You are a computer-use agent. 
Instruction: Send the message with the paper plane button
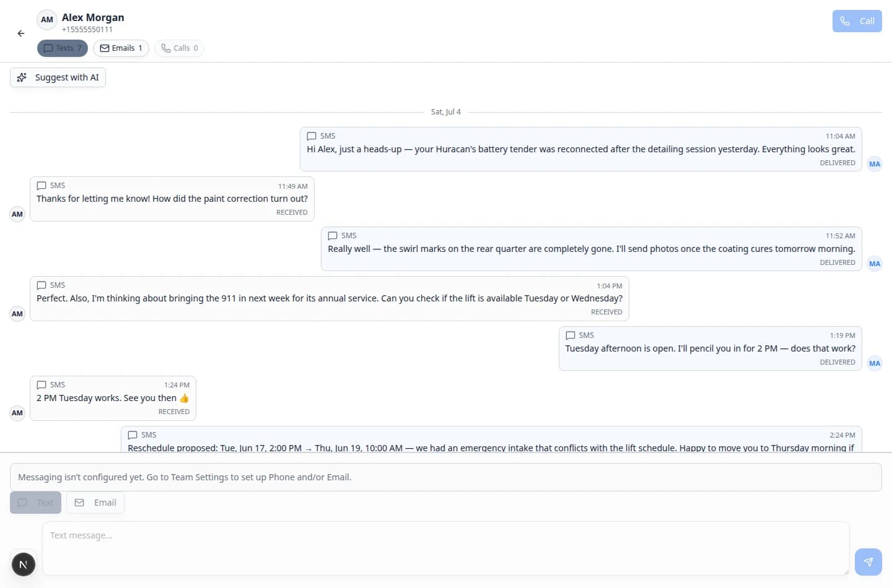click(868, 562)
